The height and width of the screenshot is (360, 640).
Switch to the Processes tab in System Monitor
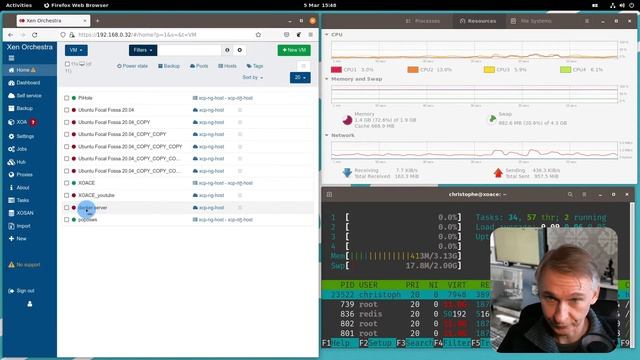click(x=423, y=21)
